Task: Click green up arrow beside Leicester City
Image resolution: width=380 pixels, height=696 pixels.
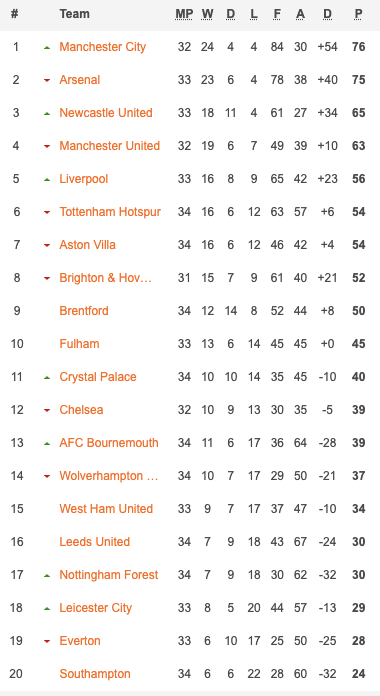Action: pos(47,609)
